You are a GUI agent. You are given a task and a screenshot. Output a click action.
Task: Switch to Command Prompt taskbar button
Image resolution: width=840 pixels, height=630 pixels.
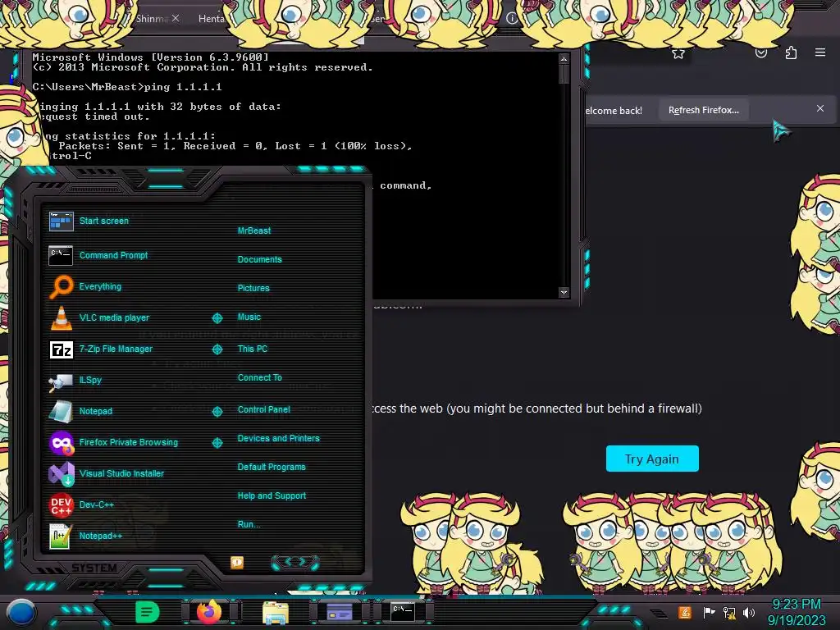(402, 611)
